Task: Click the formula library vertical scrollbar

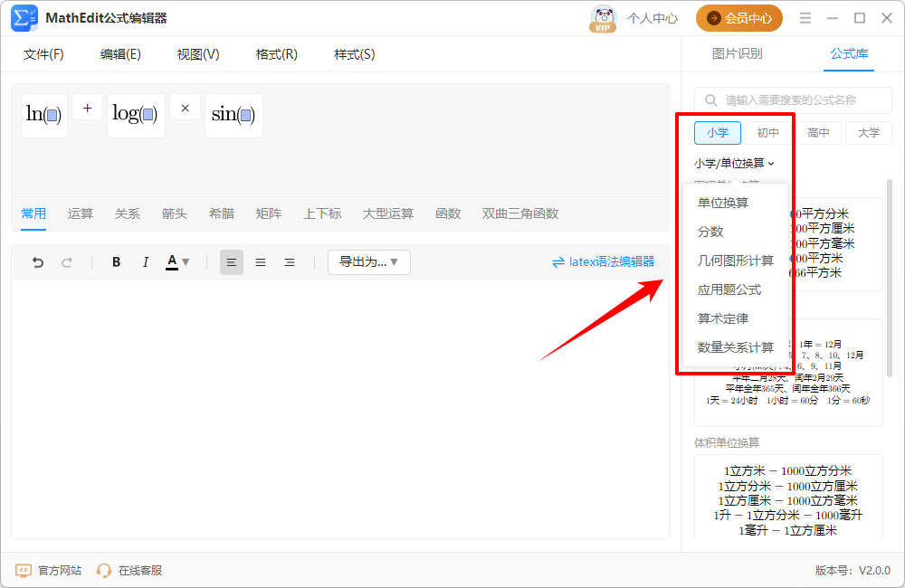Action: tap(889, 278)
